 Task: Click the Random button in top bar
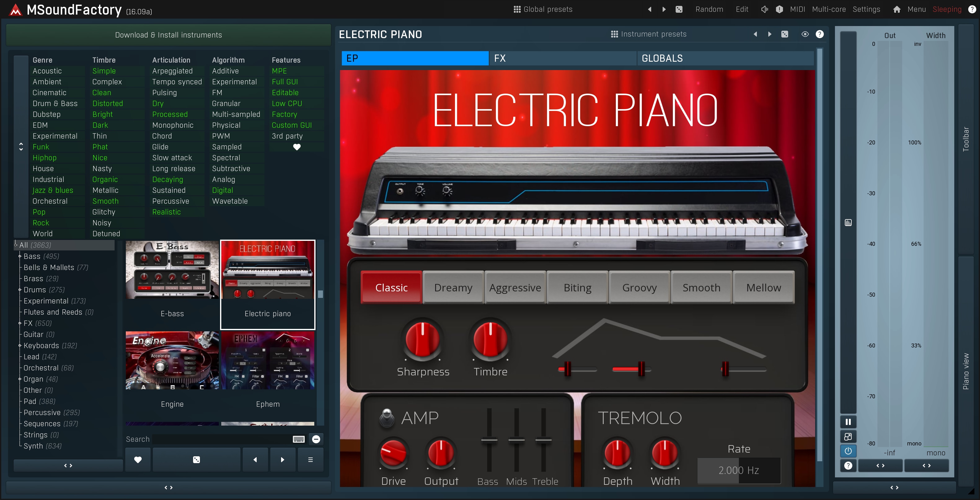709,10
